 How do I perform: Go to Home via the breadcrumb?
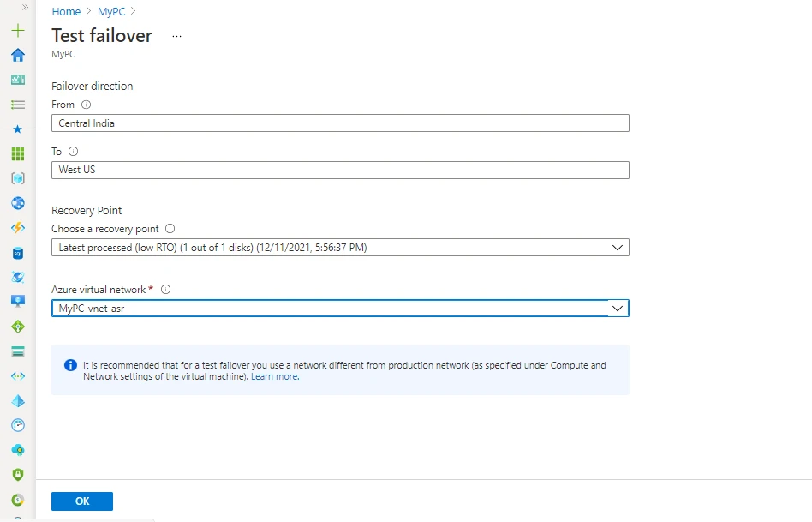(x=66, y=11)
